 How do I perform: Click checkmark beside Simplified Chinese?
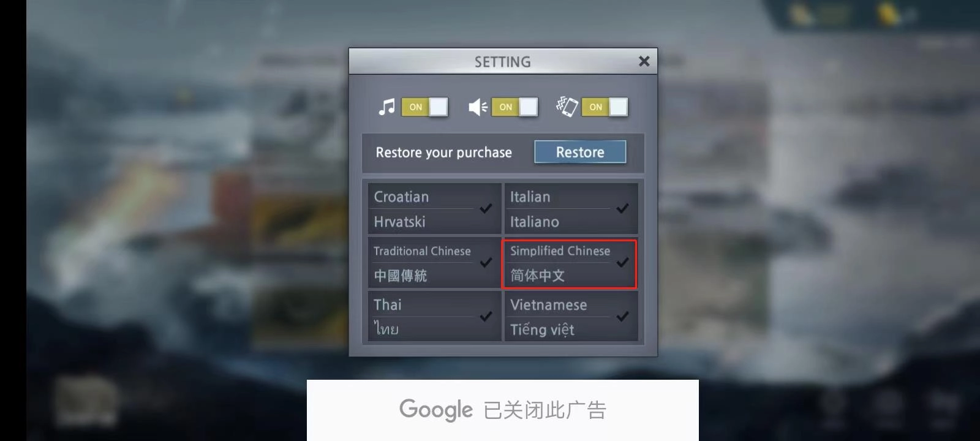tap(623, 262)
